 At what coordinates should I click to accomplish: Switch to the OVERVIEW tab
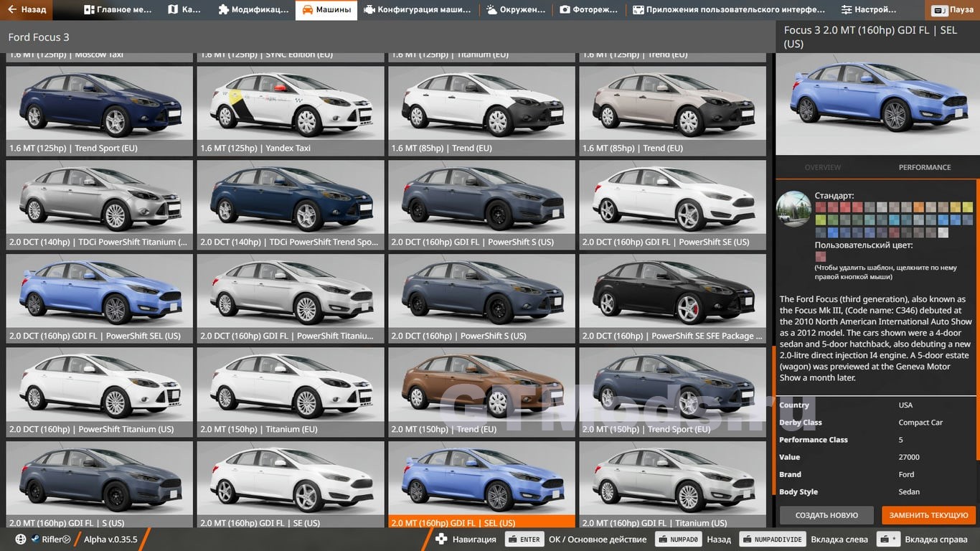[x=822, y=167]
